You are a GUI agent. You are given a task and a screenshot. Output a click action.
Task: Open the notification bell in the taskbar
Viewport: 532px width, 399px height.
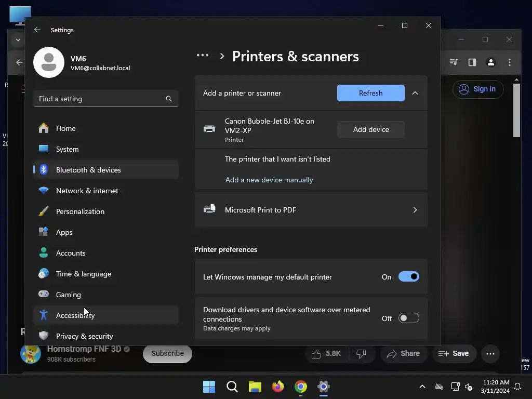point(518,387)
